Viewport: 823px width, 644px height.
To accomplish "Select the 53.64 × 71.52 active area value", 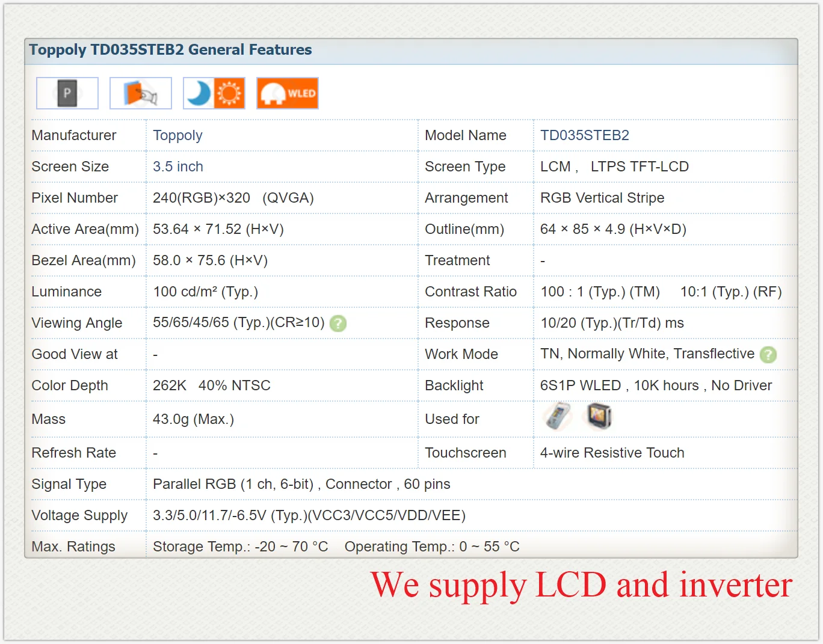I will pos(218,229).
